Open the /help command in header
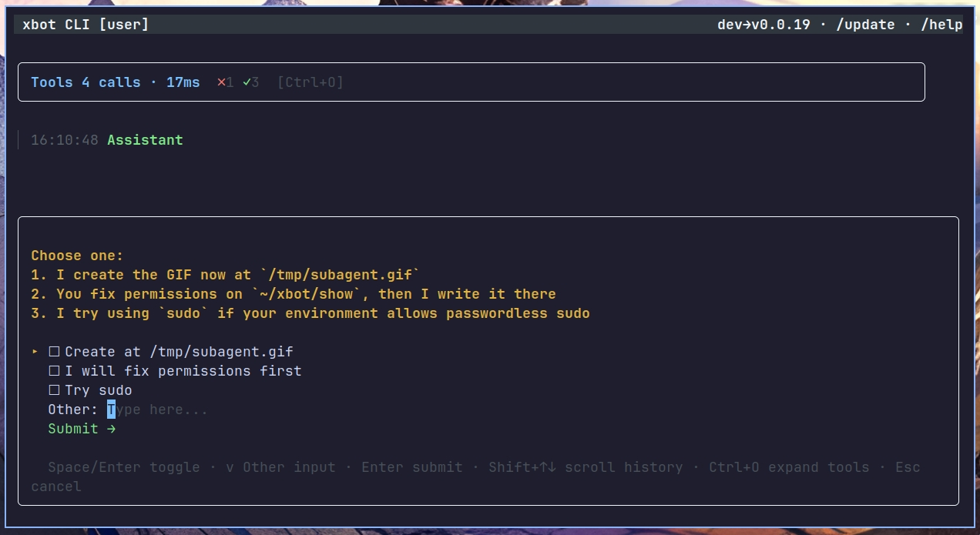This screenshot has width=980, height=535. [x=941, y=25]
